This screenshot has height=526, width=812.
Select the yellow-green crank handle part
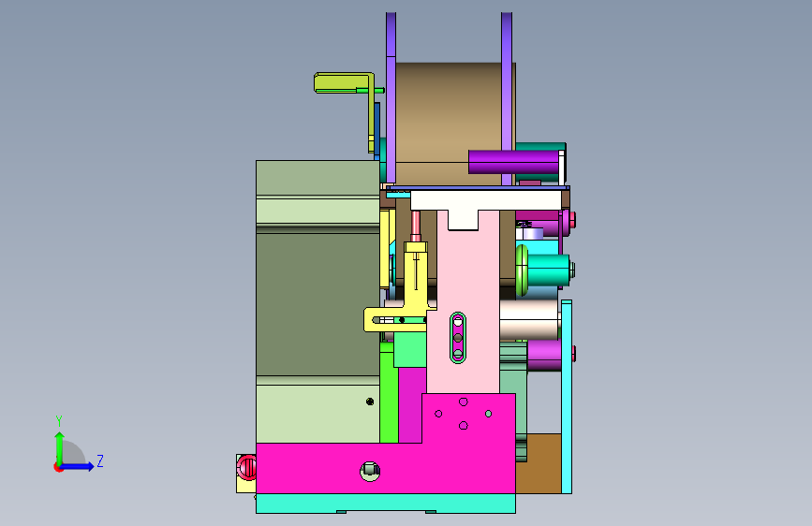pyautogui.click(x=342, y=81)
